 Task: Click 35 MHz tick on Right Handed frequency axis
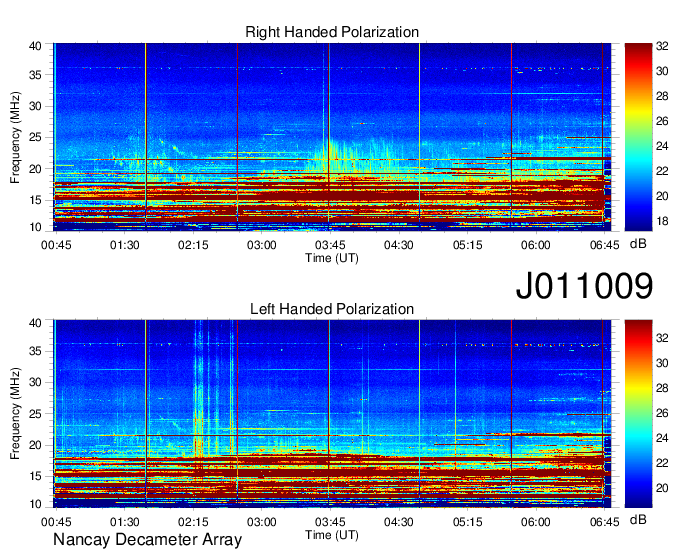[35, 75]
